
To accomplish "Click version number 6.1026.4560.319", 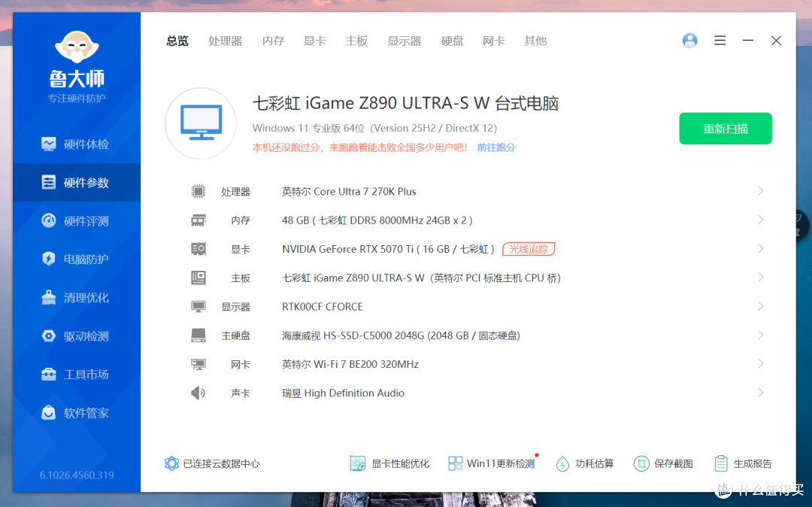I will click(x=77, y=475).
